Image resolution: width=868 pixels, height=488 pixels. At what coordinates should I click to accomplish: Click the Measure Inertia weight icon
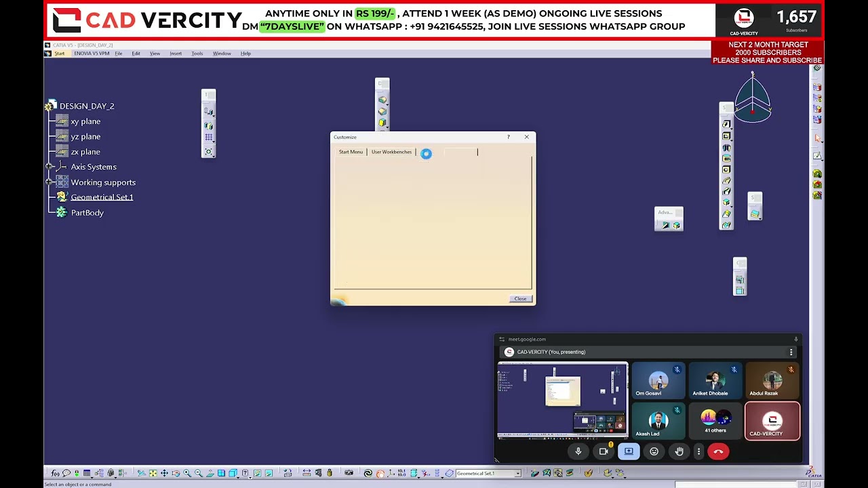tap(330, 473)
